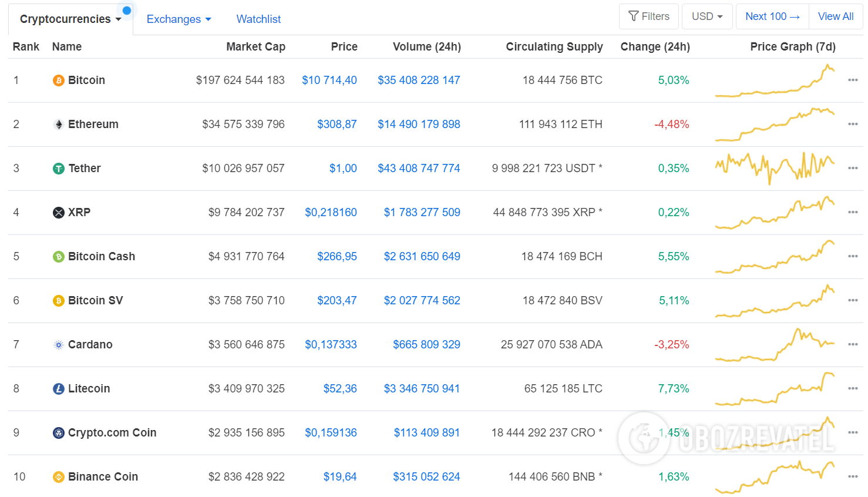Open the XRP name link
This screenshot has width=868, height=497.
(x=79, y=212)
